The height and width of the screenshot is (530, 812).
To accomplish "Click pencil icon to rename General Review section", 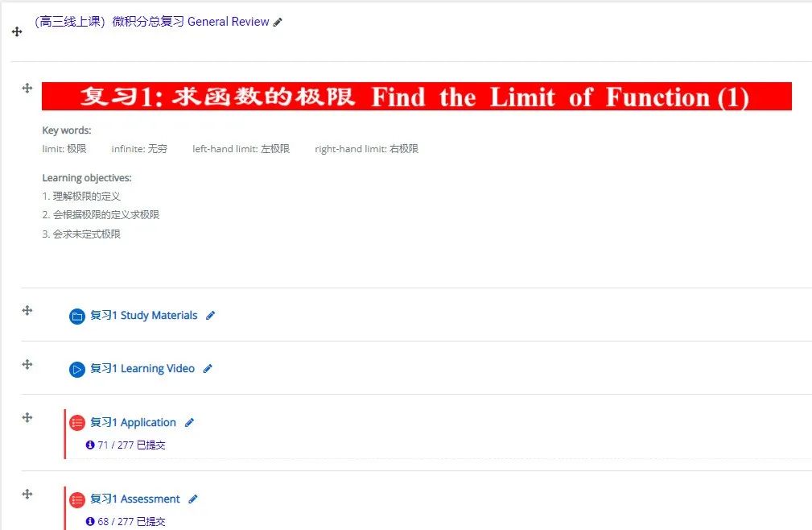I will tap(278, 23).
